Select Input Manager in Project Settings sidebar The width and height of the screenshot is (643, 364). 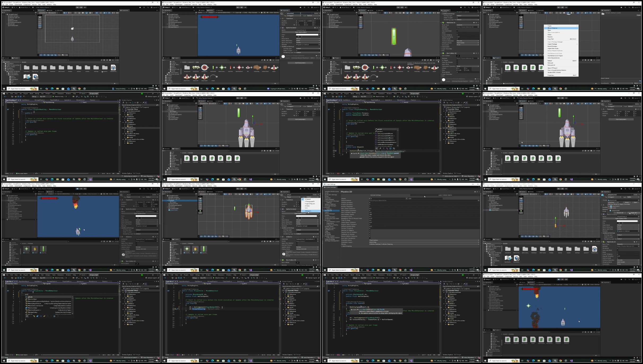(x=329, y=199)
